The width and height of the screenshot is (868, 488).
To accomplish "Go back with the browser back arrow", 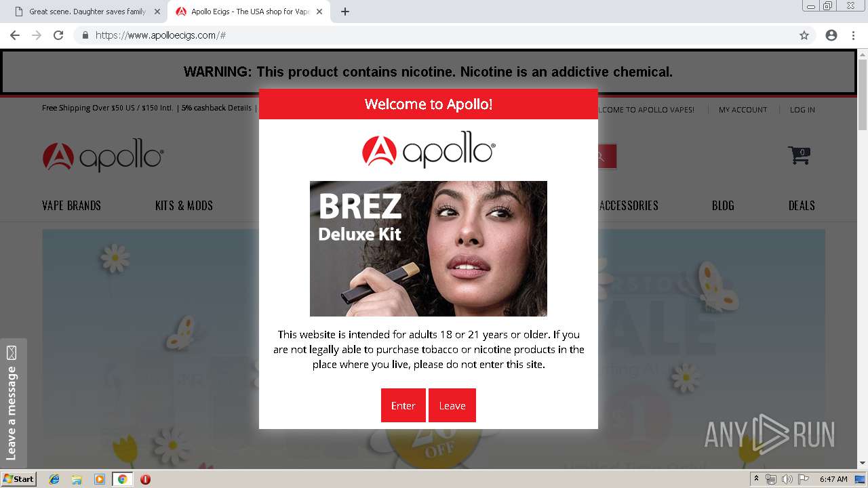I will [x=15, y=35].
